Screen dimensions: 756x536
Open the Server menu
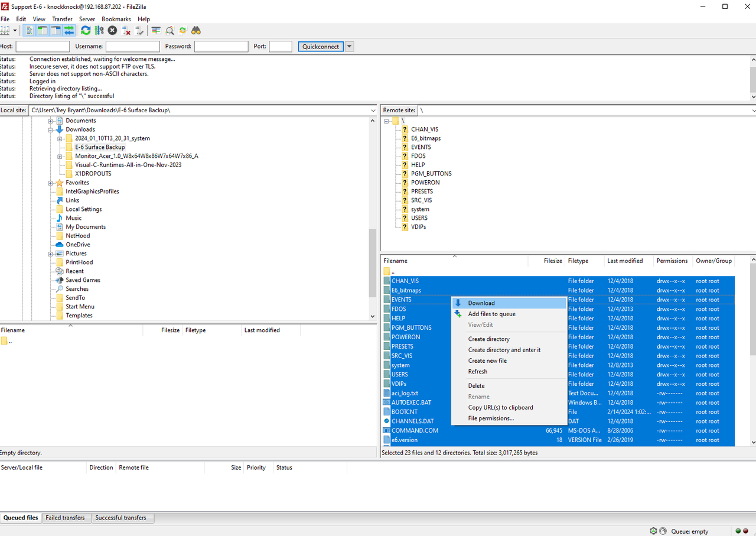pos(87,19)
